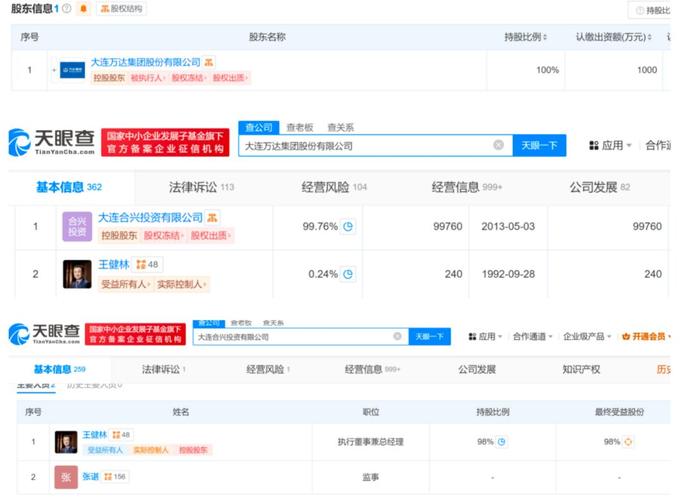Click the help icon beside 股东信息
Viewport: 683px width, 500px height.
[x=67, y=8]
